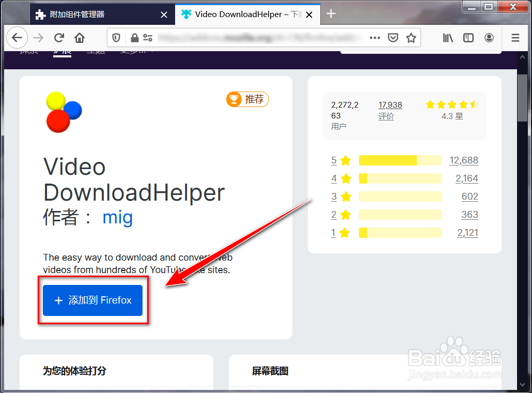This screenshot has width=532, height=393.
Task: Open tracking protection shield icon
Action: pyautogui.click(x=116, y=38)
